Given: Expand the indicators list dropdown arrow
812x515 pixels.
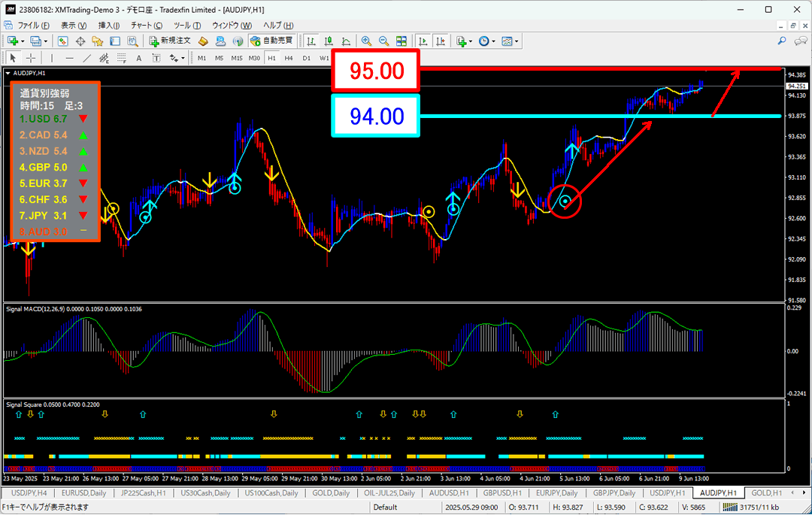Looking at the screenshot, I should tap(471, 41).
